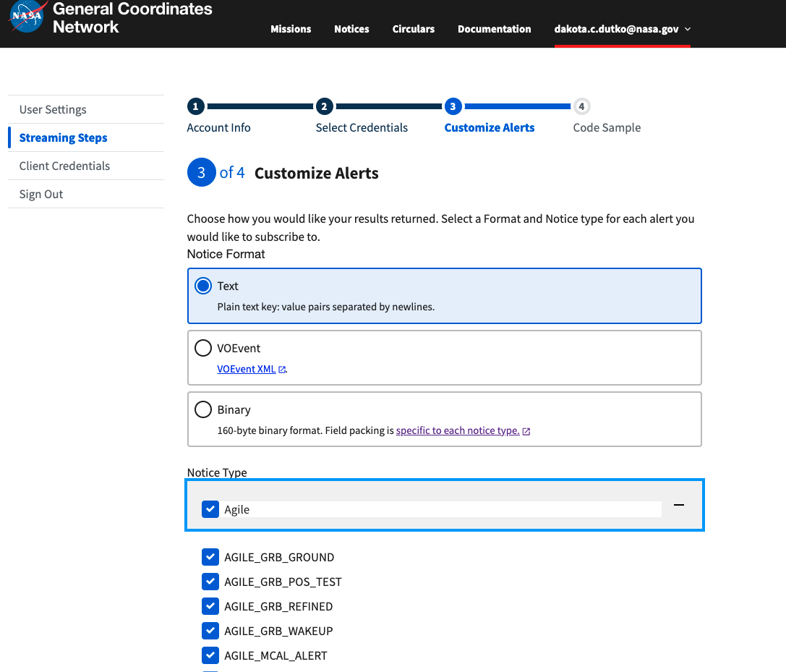The image size is (786, 672).
Task: Click the external-link icon beside VOEvent XML
Action: [x=282, y=369]
